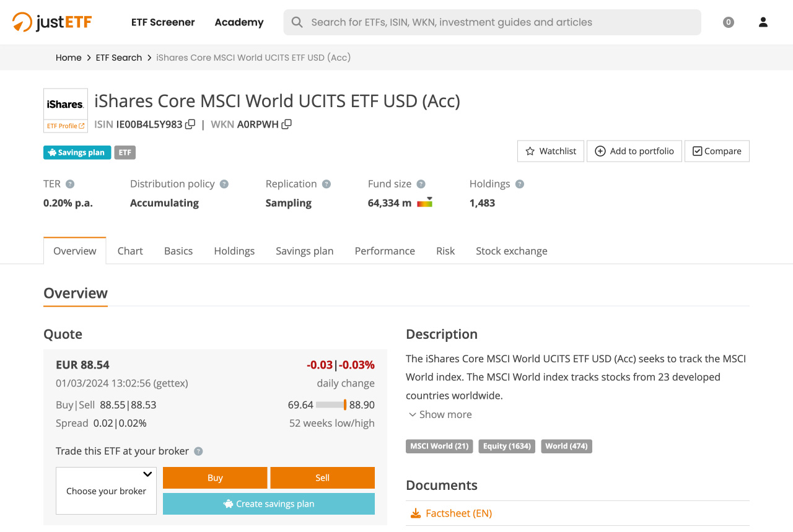The image size is (793, 532).
Task: Open the ETF Profile external link
Action: point(66,126)
